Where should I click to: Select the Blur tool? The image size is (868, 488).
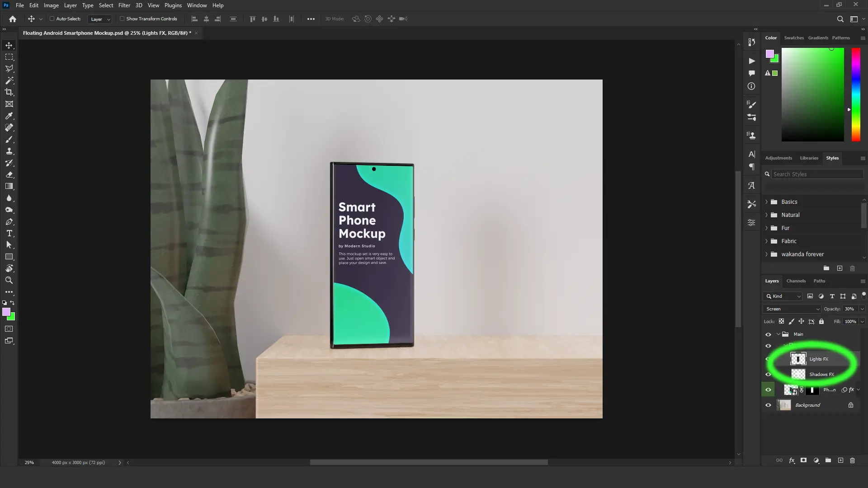9,198
